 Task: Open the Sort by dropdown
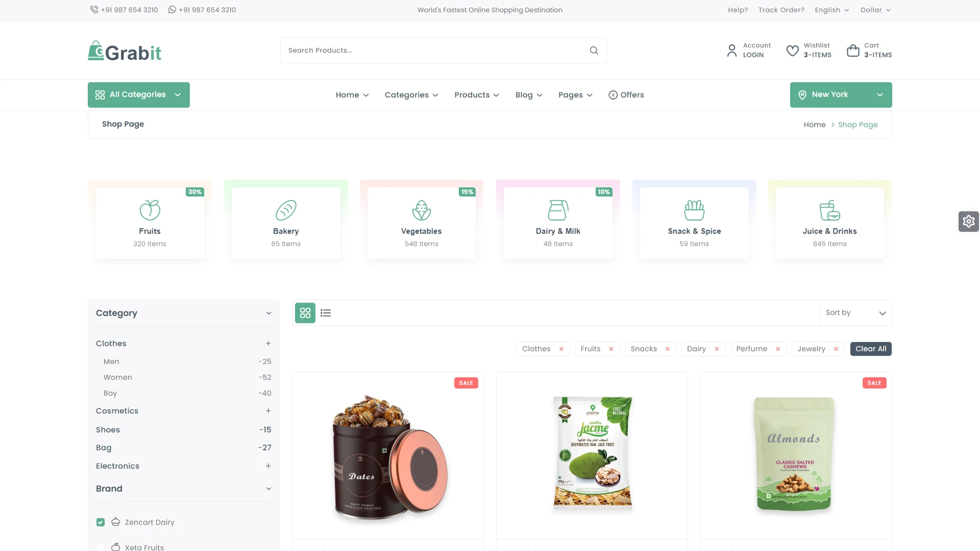pyautogui.click(x=856, y=313)
